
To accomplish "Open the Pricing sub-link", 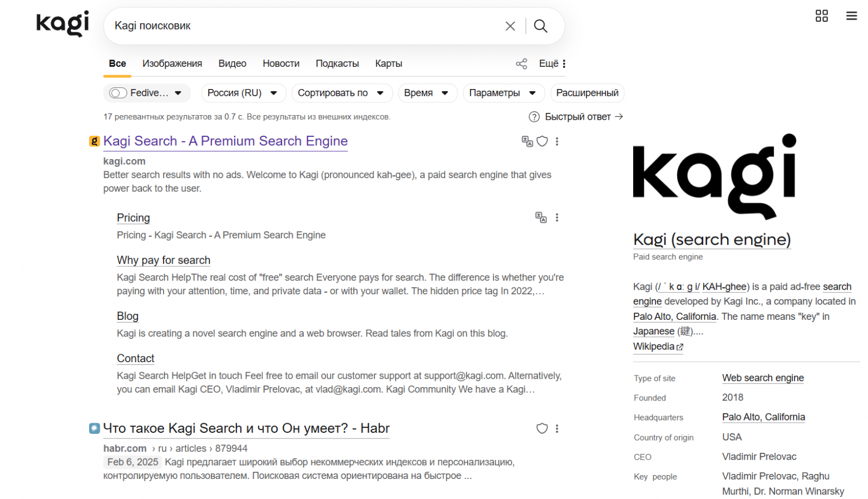I will 134,218.
